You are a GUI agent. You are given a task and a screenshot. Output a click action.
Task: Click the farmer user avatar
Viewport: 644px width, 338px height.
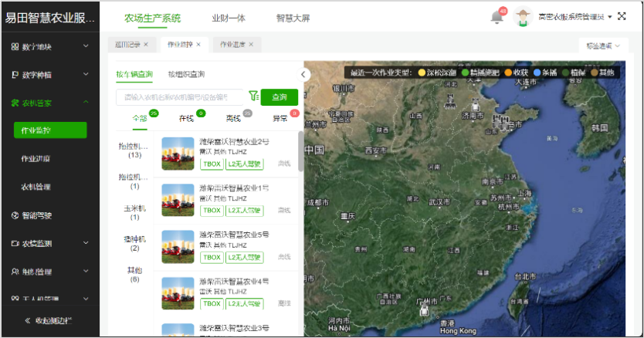pyautogui.click(x=524, y=17)
